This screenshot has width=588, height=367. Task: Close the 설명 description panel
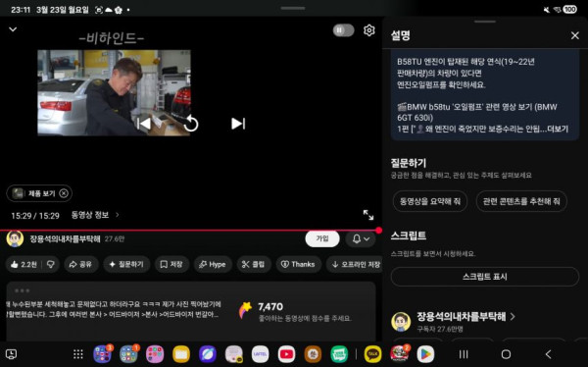[x=575, y=35]
